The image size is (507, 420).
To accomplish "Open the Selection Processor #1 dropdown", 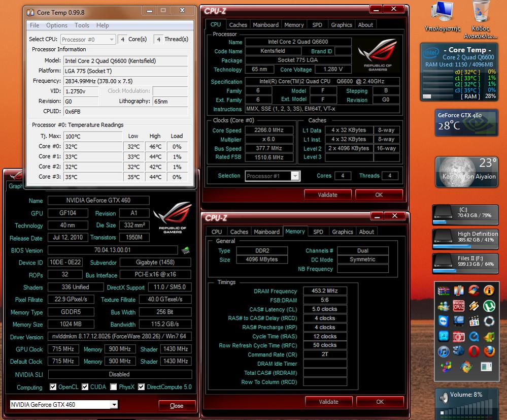I will [x=273, y=176].
